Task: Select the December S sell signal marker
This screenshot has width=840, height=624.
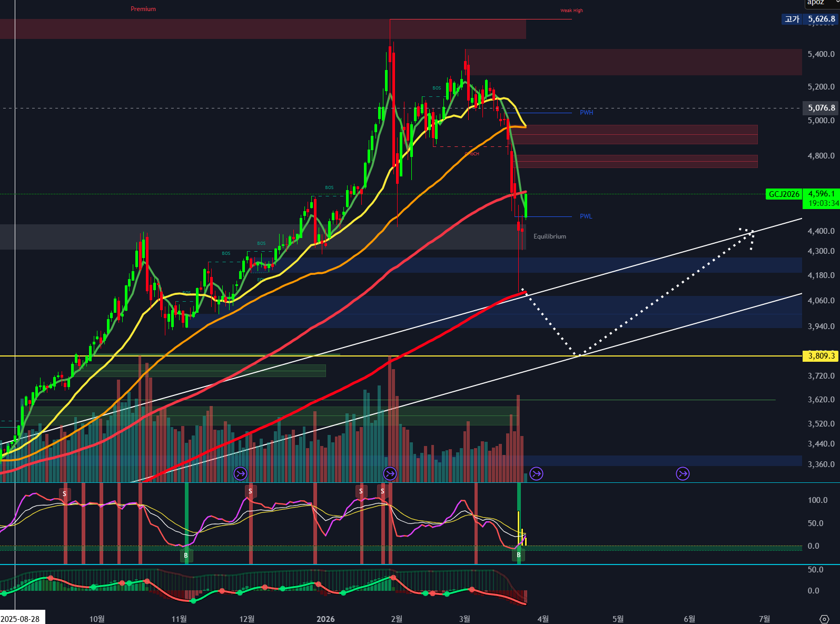Action: 250,491
